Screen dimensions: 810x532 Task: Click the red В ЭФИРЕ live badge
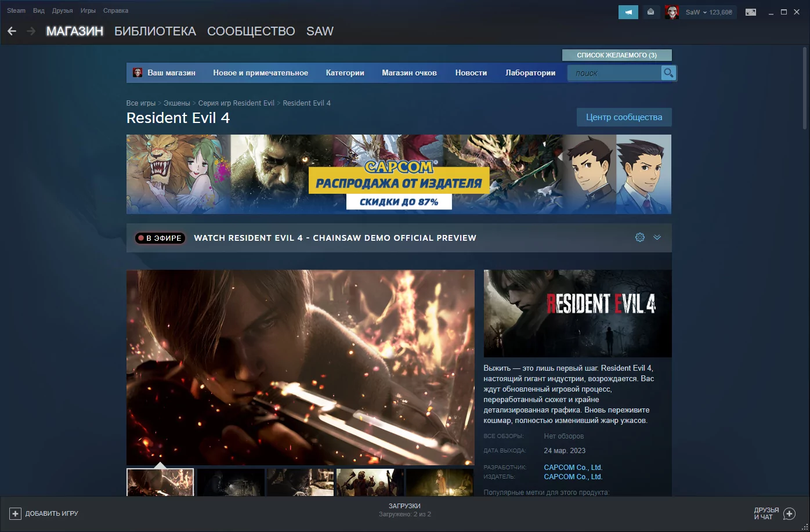pos(160,238)
